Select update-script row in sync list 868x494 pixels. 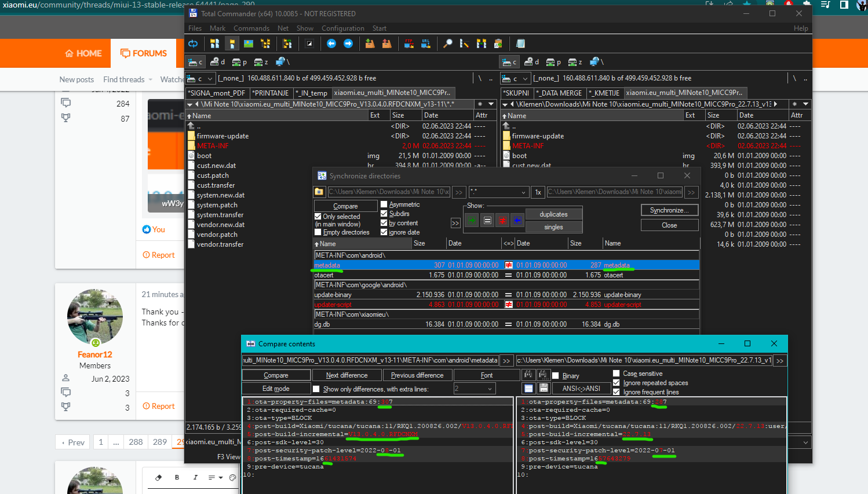[506, 305]
